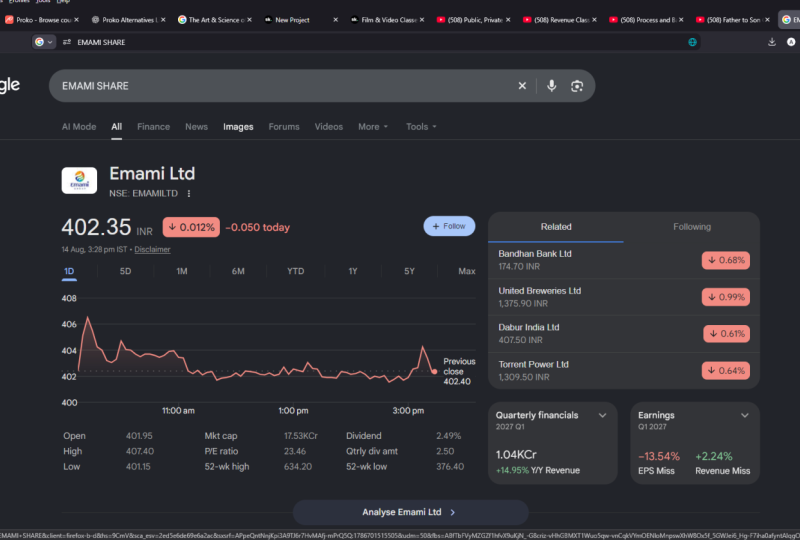Select the 5D chart range
The image size is (800, 540).
[125, 271]
